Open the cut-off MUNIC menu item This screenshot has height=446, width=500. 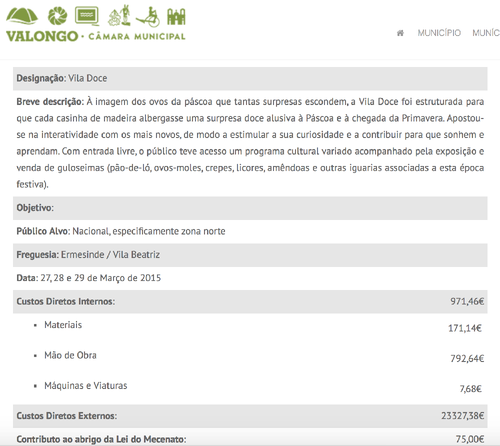tap(486, 33)
